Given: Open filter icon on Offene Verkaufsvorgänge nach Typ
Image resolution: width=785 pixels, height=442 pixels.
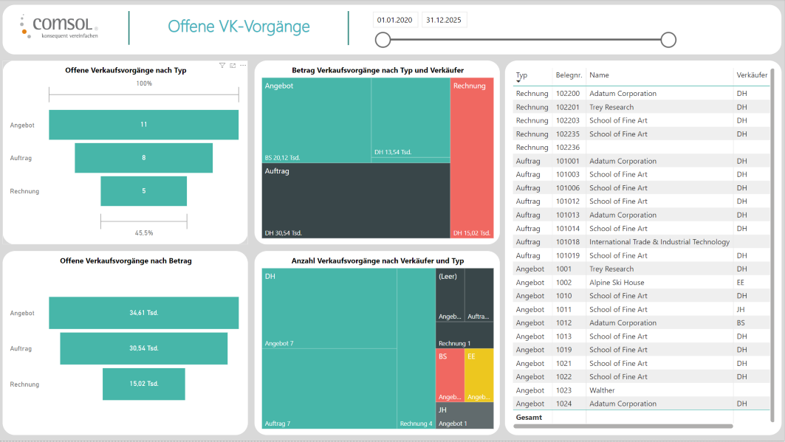Looking at the screenshot, I should pyautogui.click(x=222, y=66).
